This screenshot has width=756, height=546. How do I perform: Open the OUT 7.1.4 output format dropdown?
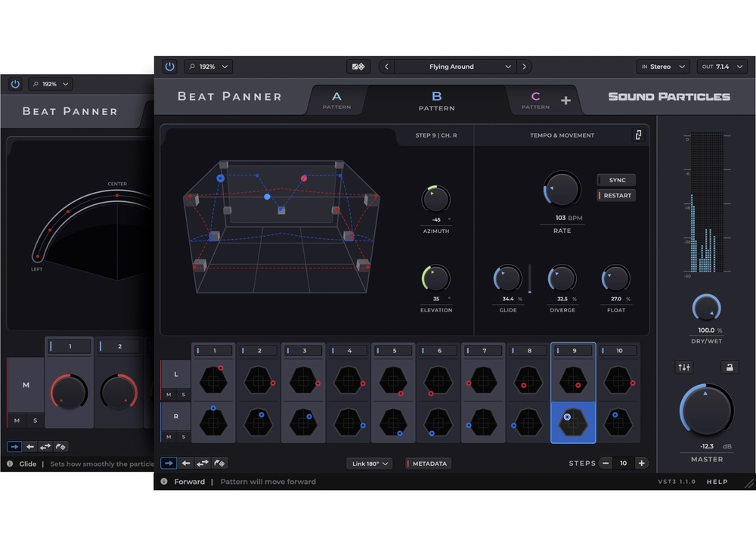(x=722, y=67)
